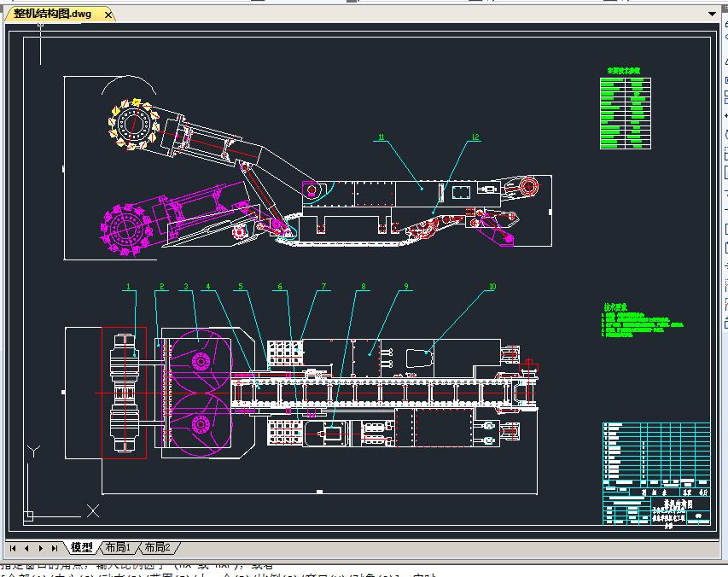The image size is (728, 577).
Task: Select the lower magenta loading star wheel
Action: (x=200, y=424)
